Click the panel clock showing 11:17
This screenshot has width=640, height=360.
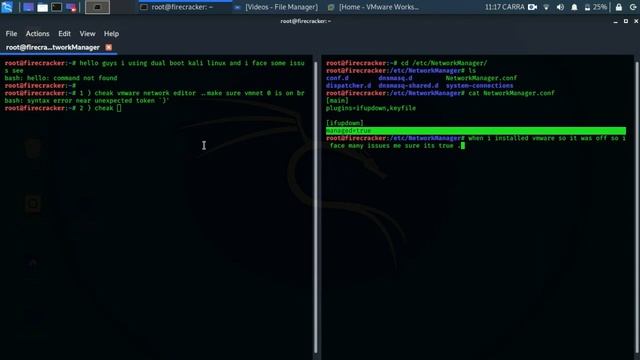[504, 7]
